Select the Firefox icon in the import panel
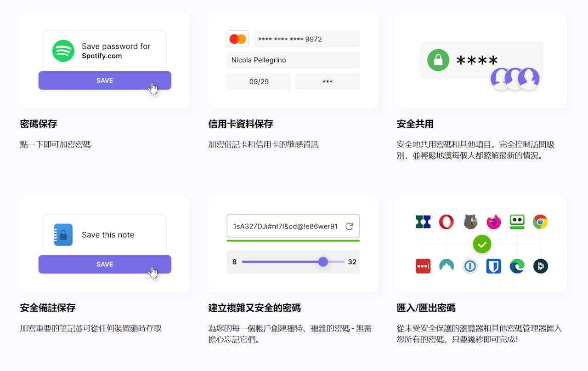 pyautogui.click(x=493, y=222)
